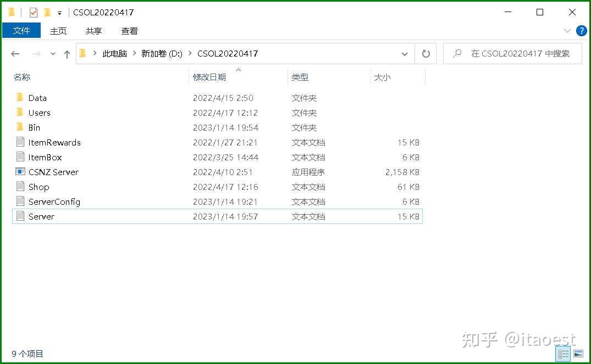The height and width of the screenshot is (364, 591).
Task: Minimize the CSOL20220417 window
Action: (507, 12)
